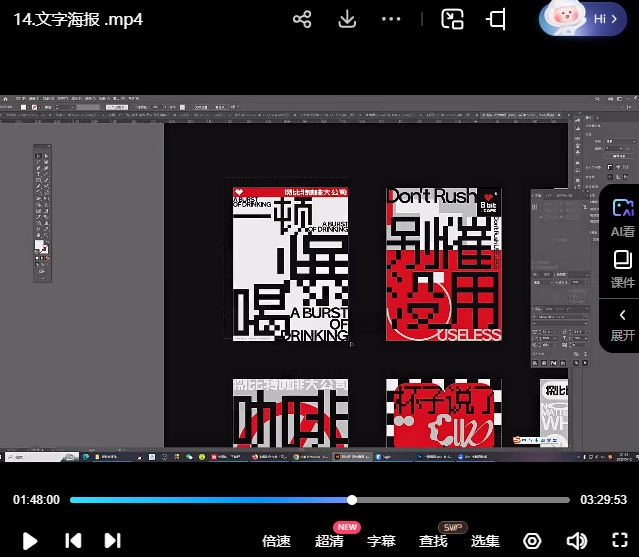The width and height of the screenshot is (639, 557).
Task: Click the video progress bar handle
Action: (x=352, y=500)
